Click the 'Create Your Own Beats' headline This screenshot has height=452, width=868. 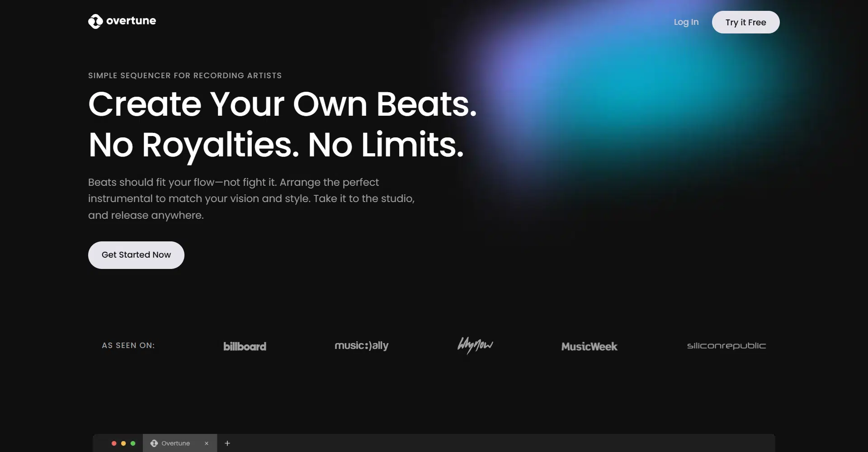click(x=282, y=104)
